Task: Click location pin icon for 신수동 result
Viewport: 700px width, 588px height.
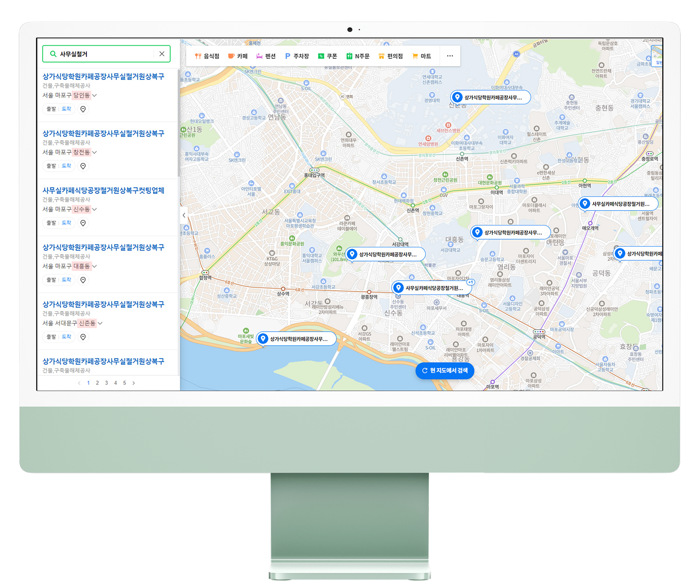Action: 83,223
